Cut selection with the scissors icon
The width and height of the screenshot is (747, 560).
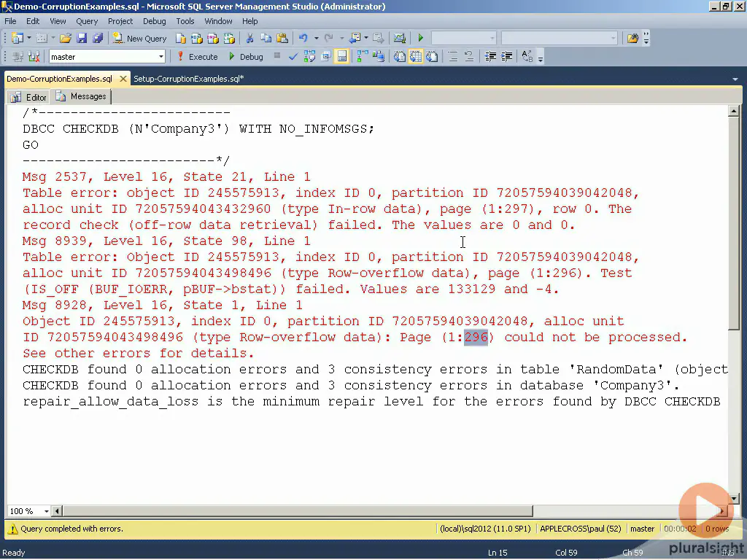point(249,38)
